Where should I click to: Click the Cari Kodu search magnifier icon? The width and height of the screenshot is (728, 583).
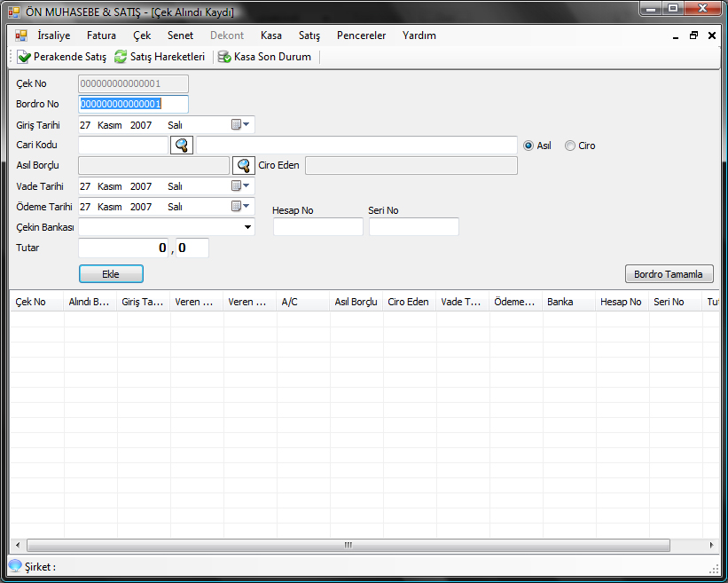tap(181, 146)
